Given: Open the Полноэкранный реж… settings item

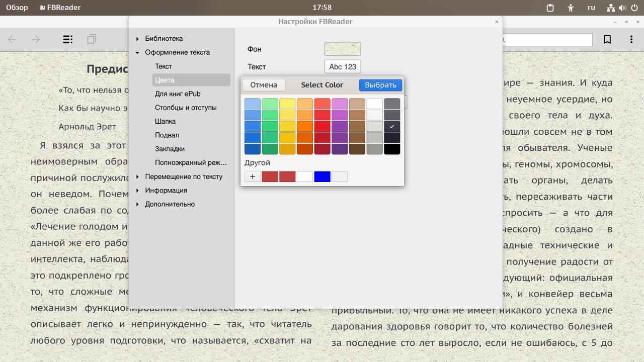Looking at the screenshot, I should point(191,163).
